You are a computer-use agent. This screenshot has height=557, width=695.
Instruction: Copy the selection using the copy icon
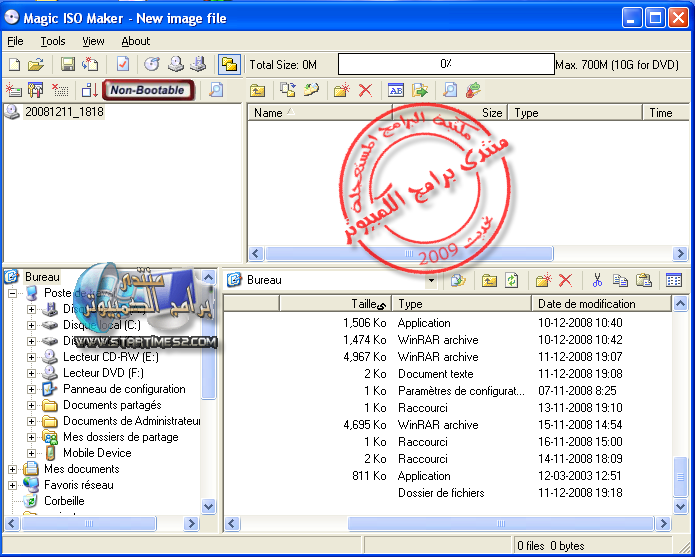click(x=620, y=280)
